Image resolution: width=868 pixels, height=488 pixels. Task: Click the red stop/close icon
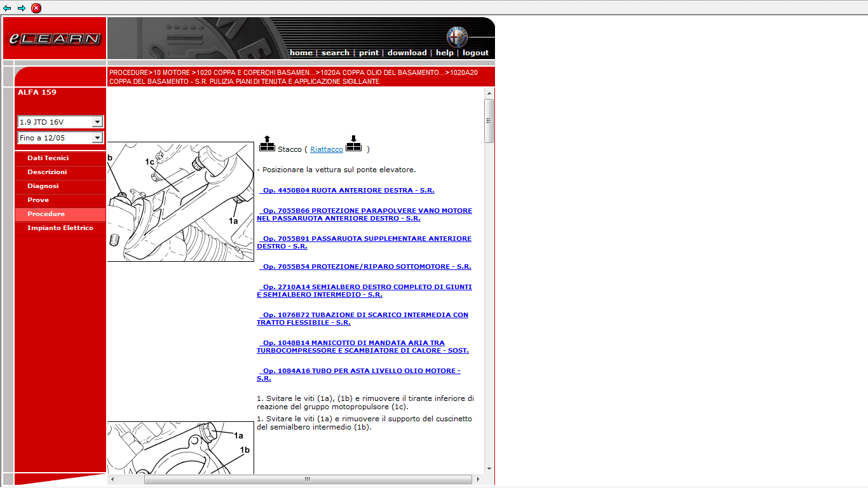(36, 8)
